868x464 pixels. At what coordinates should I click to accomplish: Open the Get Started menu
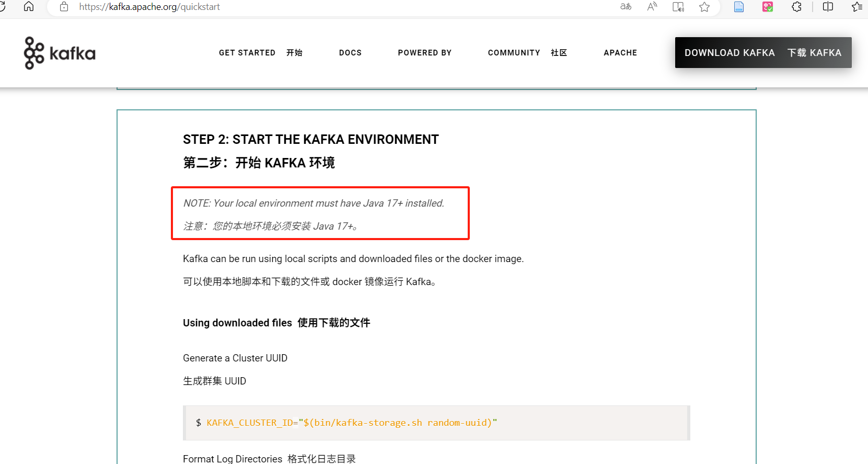[x=260, y=53]
